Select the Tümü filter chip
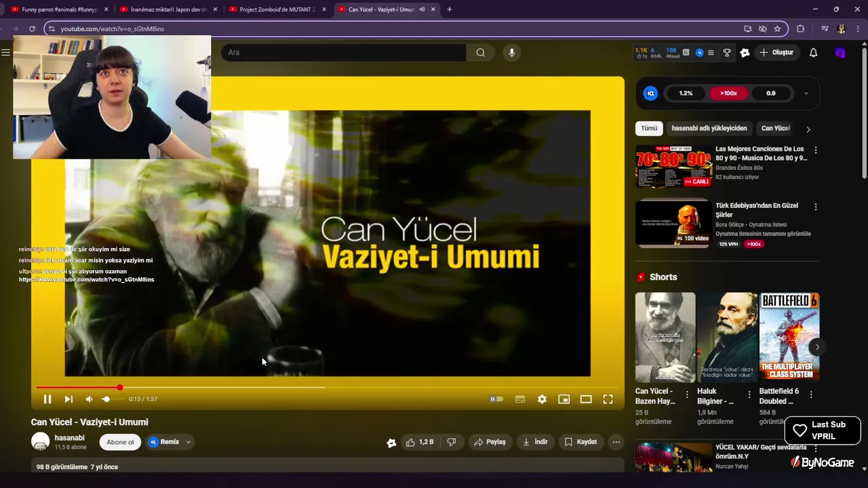 [649, 128]
